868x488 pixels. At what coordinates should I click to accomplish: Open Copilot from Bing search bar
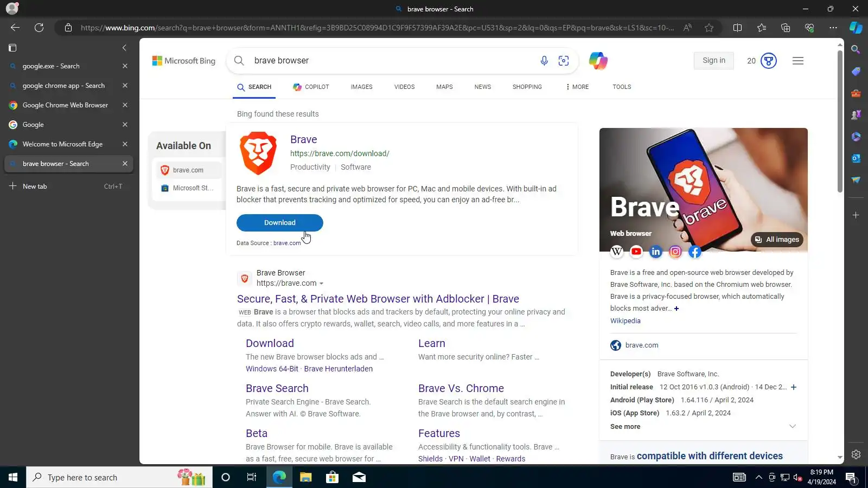[x=598, y=61]
